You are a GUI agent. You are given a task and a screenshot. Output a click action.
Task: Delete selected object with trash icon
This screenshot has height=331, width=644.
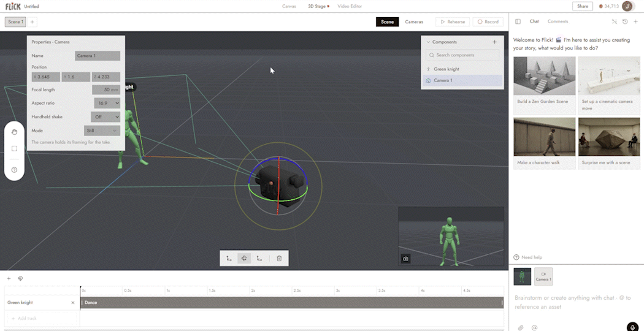pos(279,258)
